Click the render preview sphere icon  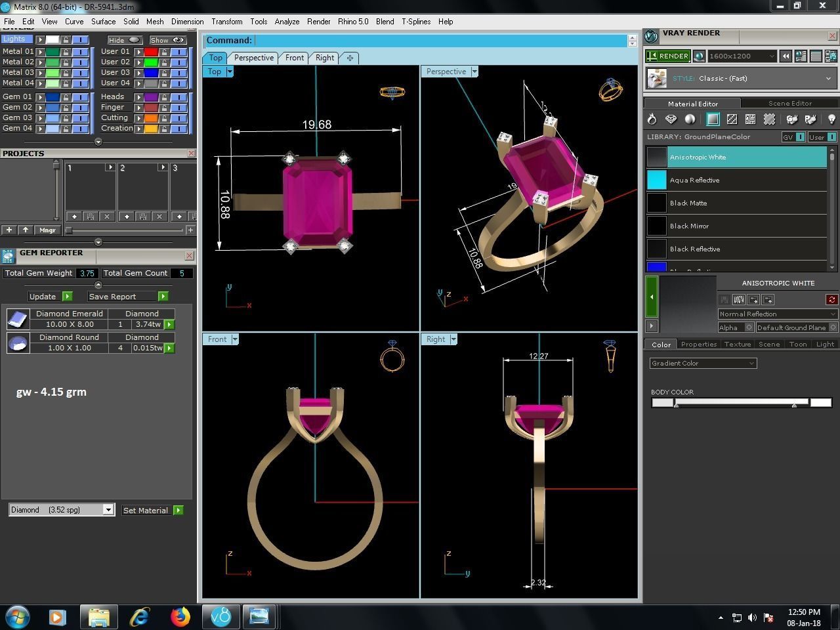pyautogui.click(x=699, y=56)
